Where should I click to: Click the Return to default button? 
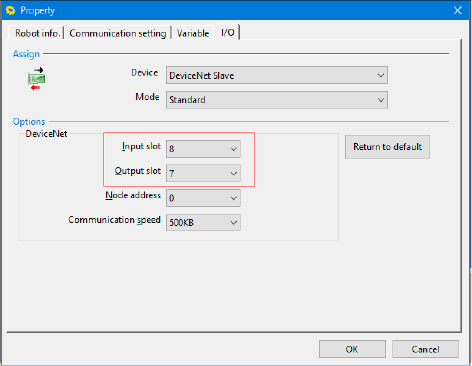pyautogui.click(x=387, y=147)
